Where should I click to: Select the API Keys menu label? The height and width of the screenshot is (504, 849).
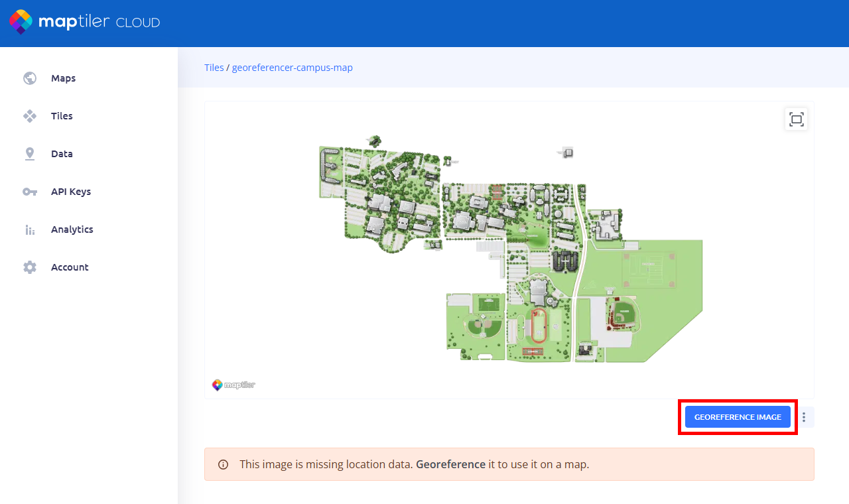click(x=71, y=192)
